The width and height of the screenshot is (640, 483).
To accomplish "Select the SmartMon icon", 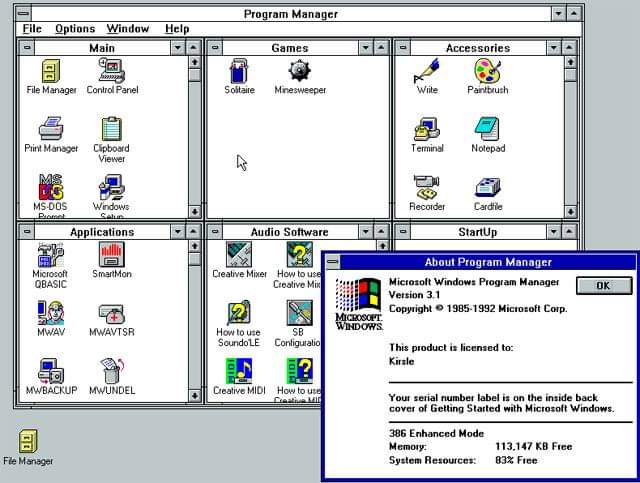I will coord(112,261).
